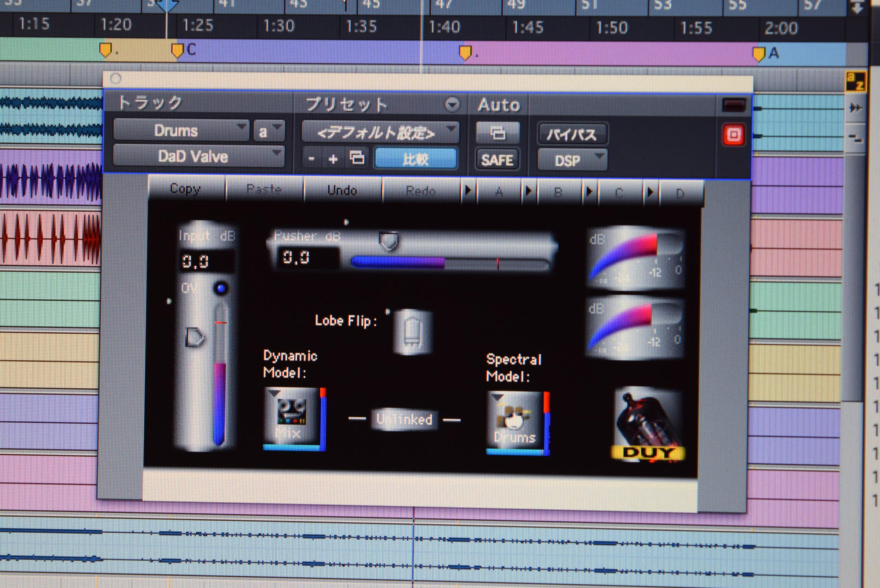Click the Pusher gain meter bar

point(451,263)
